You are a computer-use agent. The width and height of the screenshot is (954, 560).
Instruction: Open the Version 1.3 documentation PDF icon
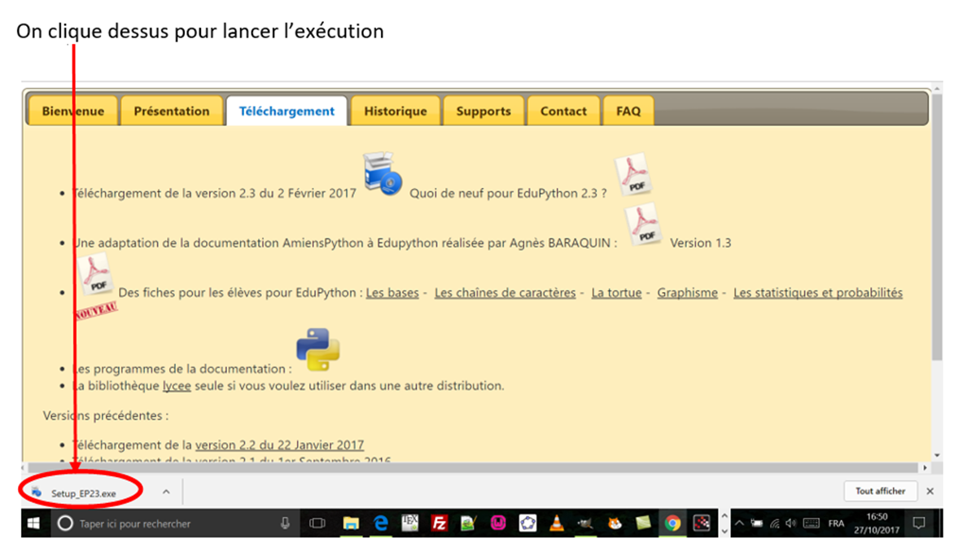(643, 224)
